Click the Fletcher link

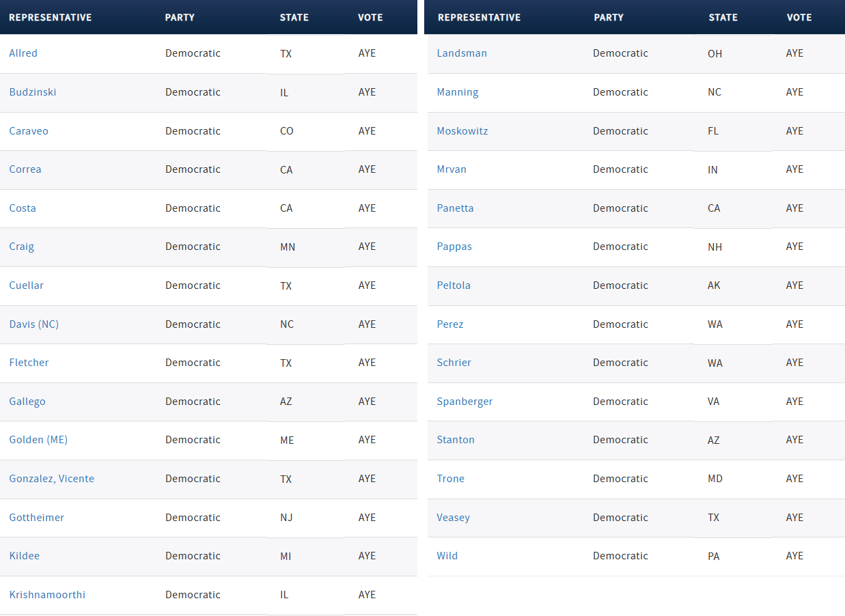pos(29,363)
